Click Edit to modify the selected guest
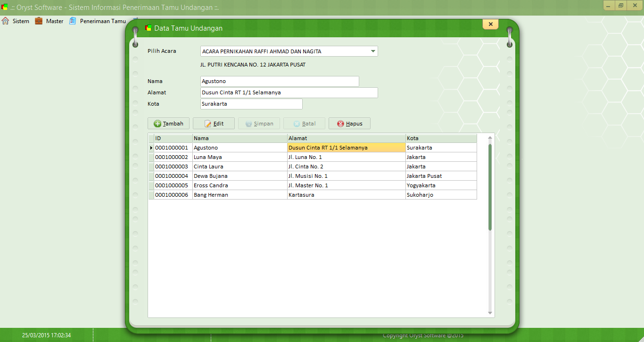644x342 pixels. (214, 123)
